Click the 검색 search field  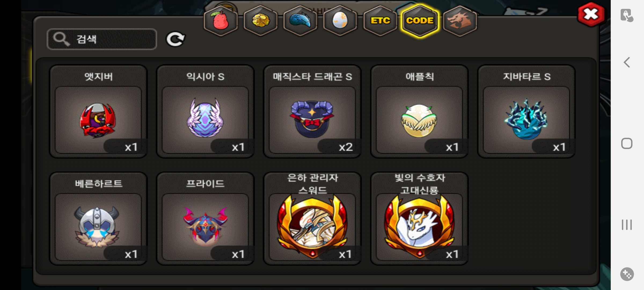(102, 39)
